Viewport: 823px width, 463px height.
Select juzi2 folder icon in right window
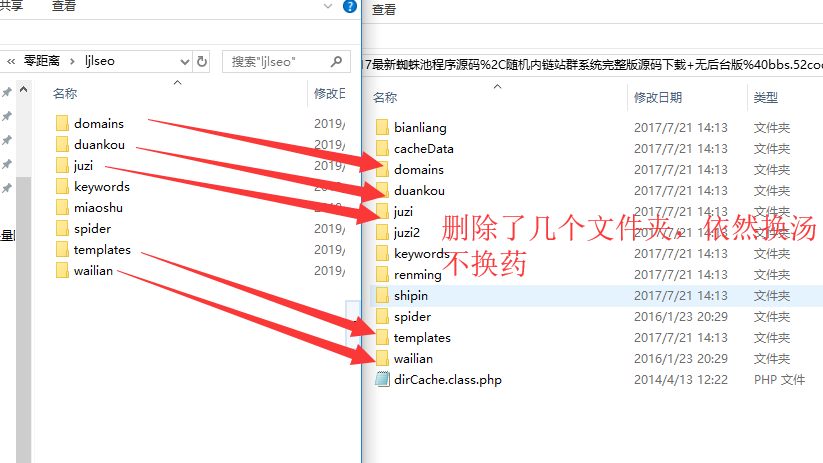click(382, 233)
